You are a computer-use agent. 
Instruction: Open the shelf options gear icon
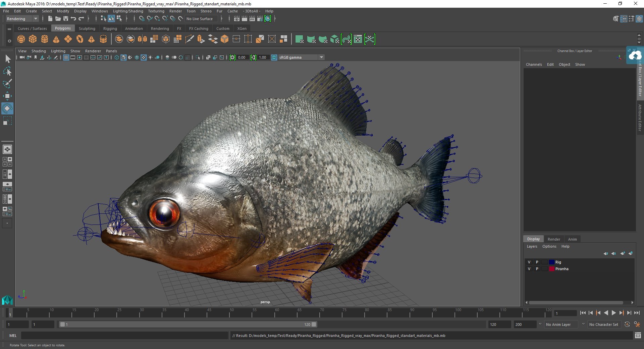coord(9,41)
